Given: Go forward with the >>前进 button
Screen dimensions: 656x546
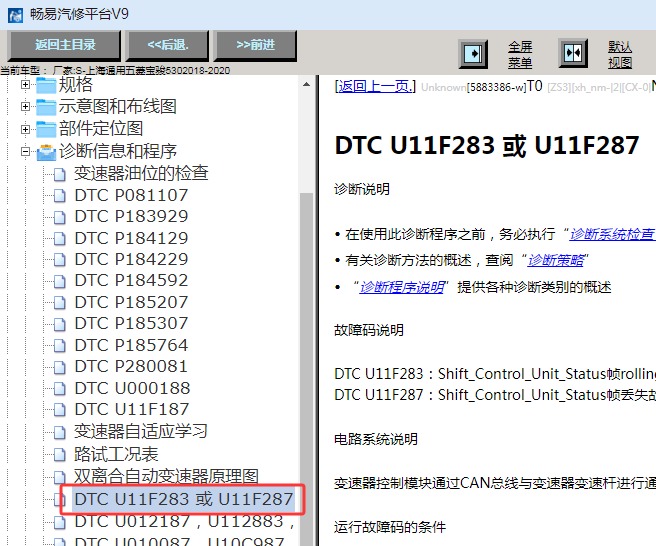Looking at the screenshot, I should 255,45.
